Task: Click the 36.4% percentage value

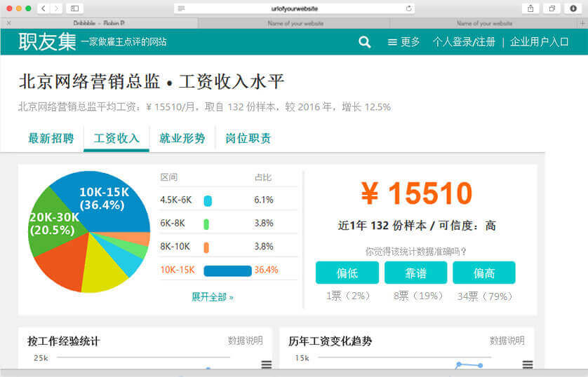Action: (266, 270)
